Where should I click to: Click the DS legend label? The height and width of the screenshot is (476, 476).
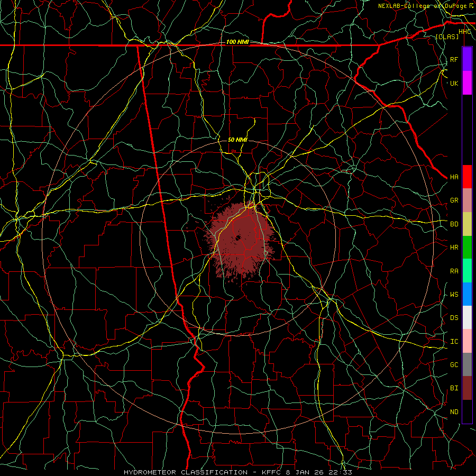454,318
